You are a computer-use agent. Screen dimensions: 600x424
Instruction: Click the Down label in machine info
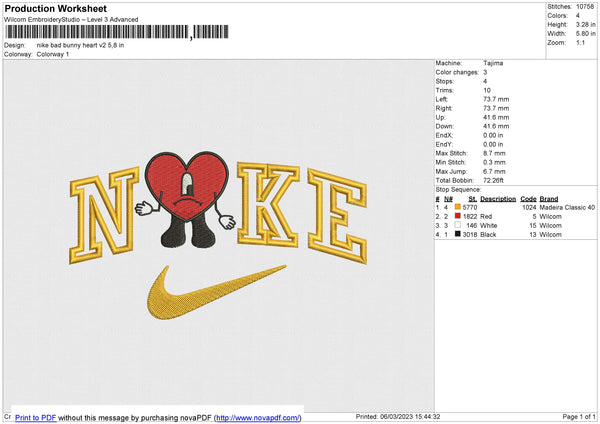(x=444, y=126)
